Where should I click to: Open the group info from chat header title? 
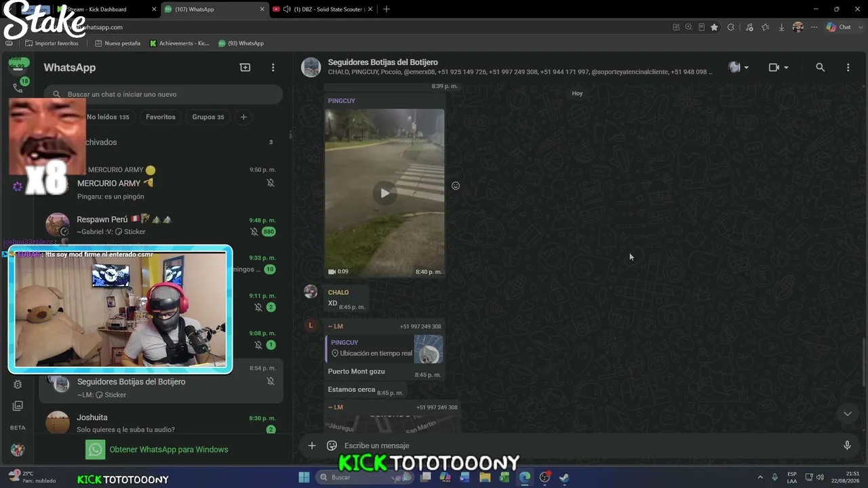coord(382,62)
